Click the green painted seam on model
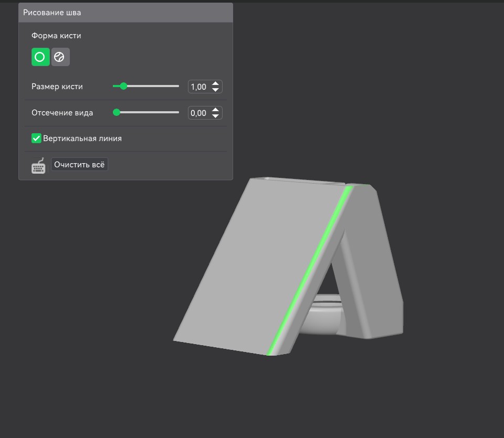The width and height of the screenshot is (504, 438). 310,270
